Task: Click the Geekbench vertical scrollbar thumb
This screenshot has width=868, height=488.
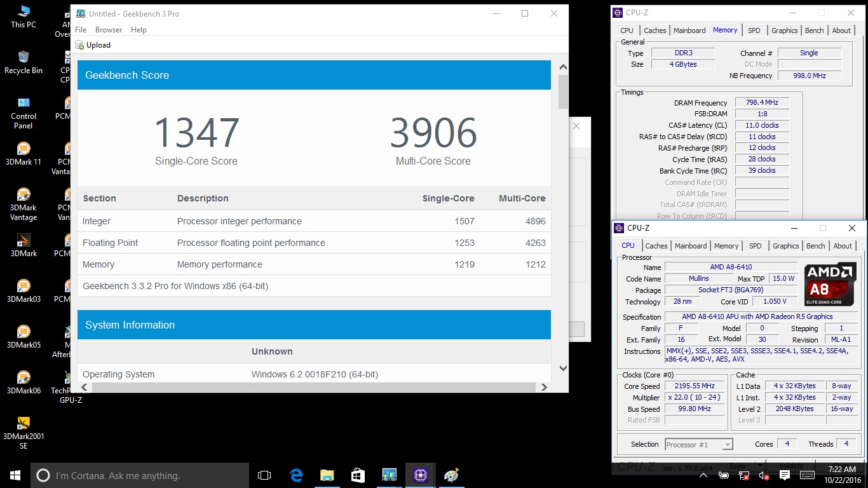Action: point(563,91)
